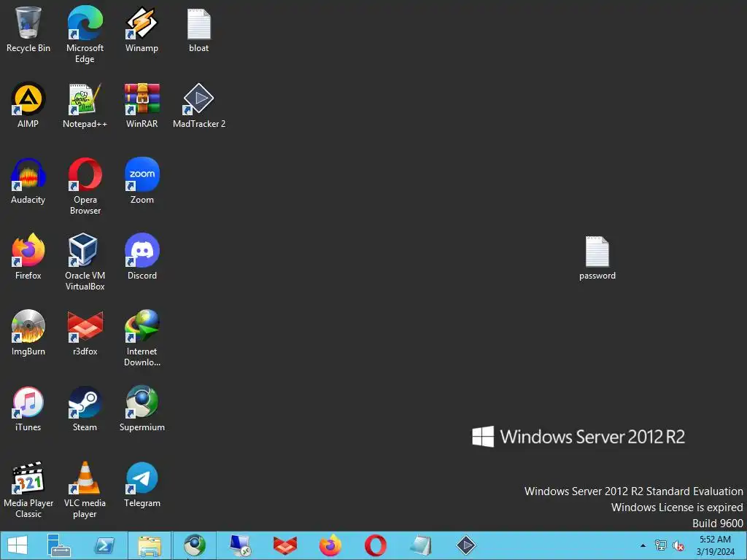Image resolution: width=747 pixels, height=560 pixels.
Task: Select the VLC media player shortcut
Action: point(85,489)
